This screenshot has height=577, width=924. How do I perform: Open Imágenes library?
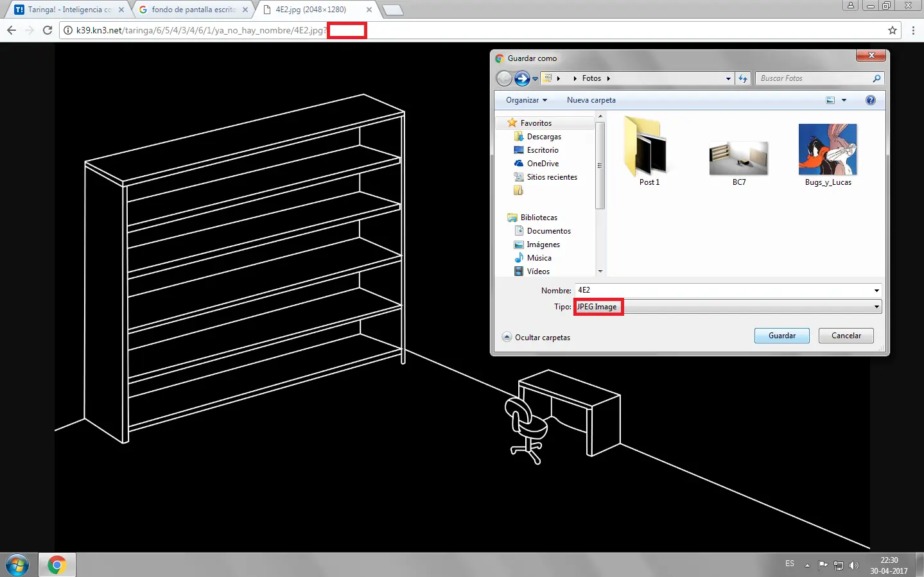click(x=543, y=245)
